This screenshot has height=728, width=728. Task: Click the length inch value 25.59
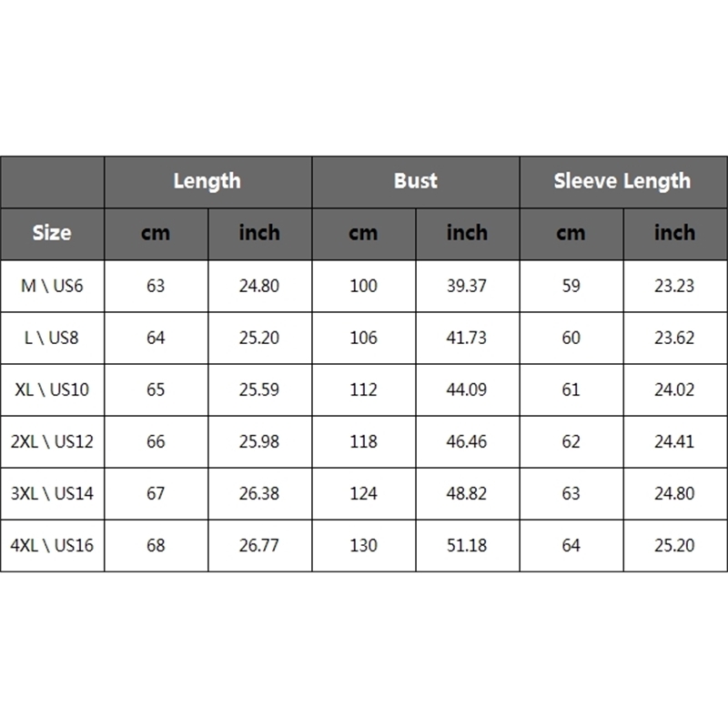click(x=259, y=389)
